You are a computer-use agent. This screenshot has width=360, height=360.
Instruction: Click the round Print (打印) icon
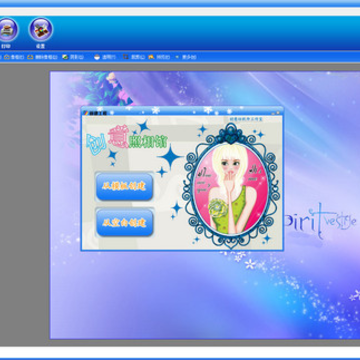pos(7,29)
